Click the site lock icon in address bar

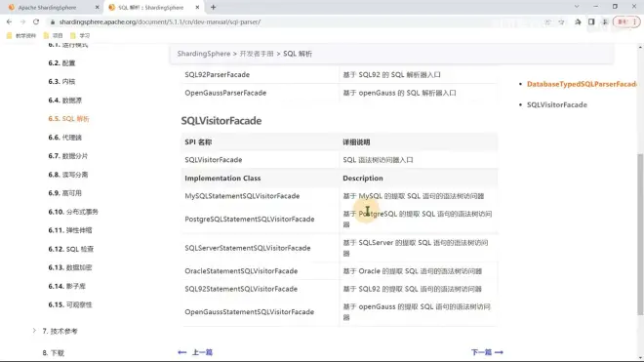[x=53, y=22]
